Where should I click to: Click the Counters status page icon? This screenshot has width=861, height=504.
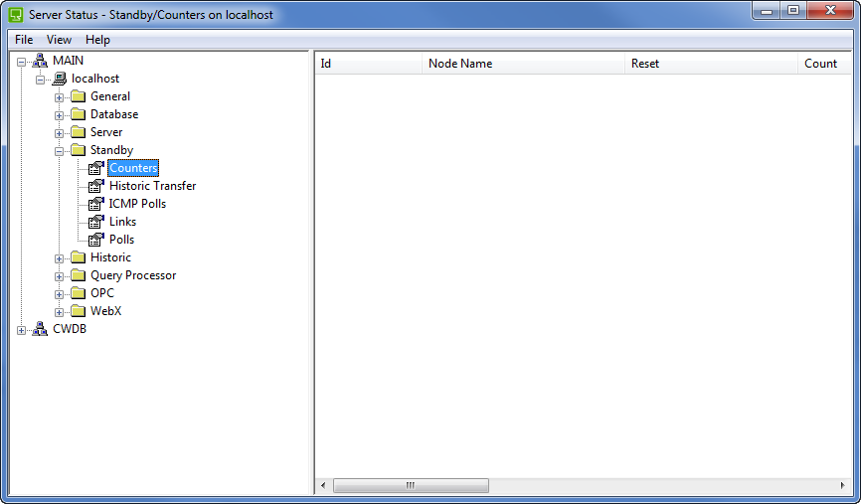(96, 168)
